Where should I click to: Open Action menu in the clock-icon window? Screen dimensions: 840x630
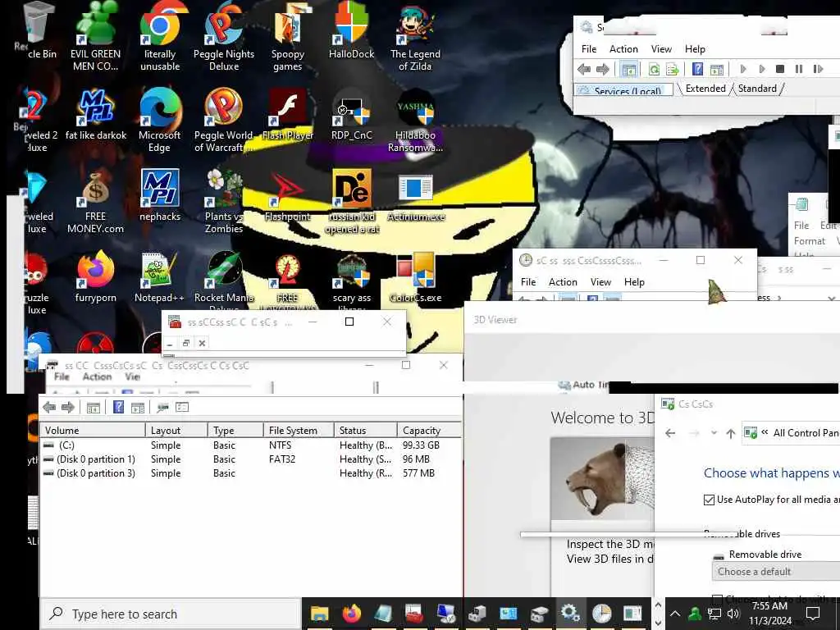pyautogui.click(x=563, y=282)
